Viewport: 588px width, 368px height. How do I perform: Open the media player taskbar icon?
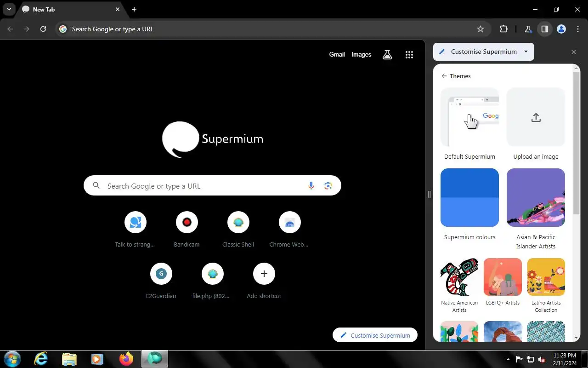97,359
